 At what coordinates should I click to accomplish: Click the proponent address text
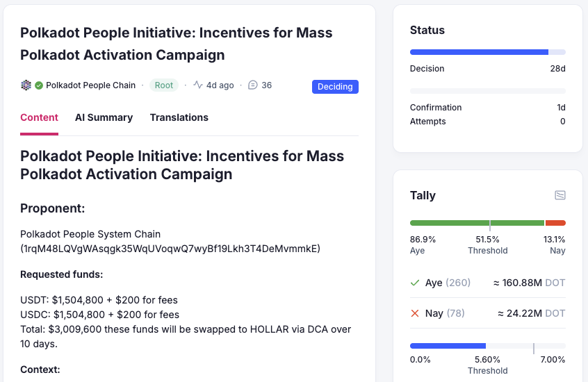click(170, 248)
